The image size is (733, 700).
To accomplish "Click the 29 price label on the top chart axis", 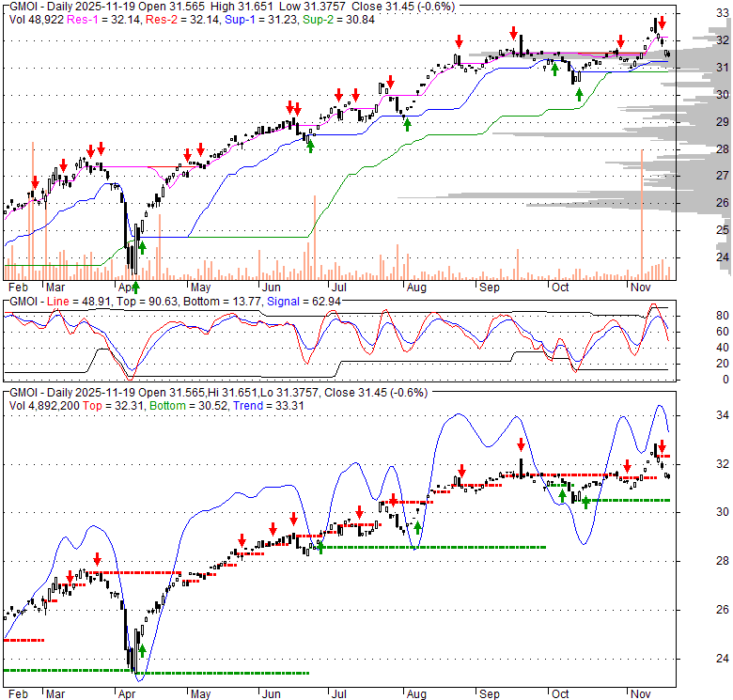I will [723, 122].
